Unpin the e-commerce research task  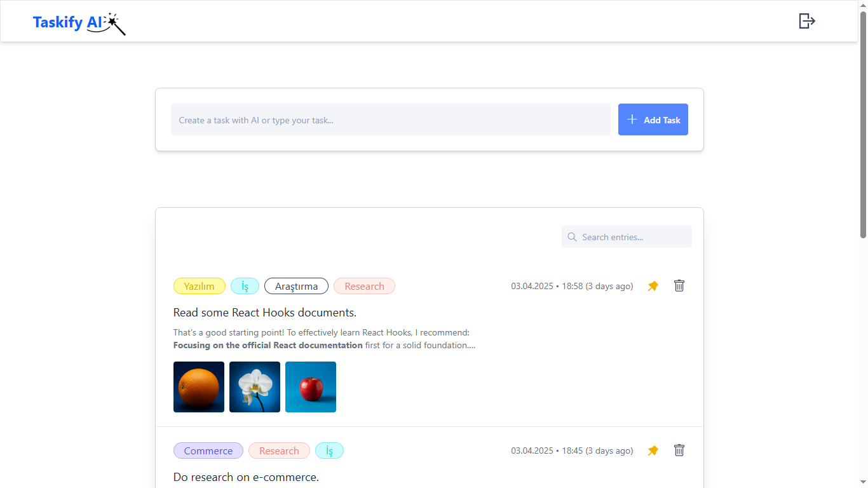pos(653,451)
